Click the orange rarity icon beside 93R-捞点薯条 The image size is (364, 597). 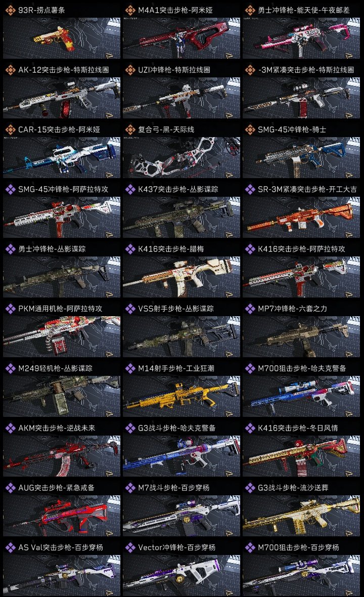[x=10, y=10]
